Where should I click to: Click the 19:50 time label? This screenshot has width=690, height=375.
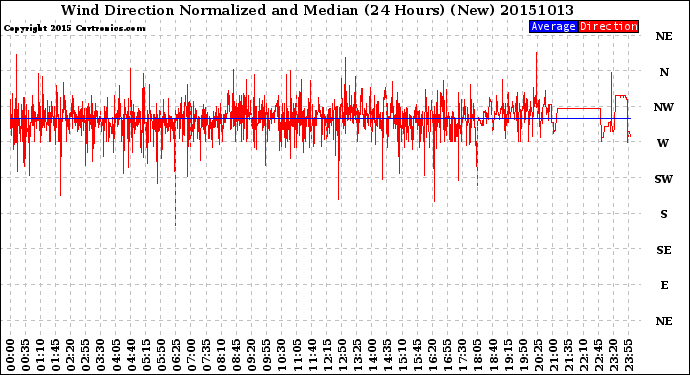(523, 355)
